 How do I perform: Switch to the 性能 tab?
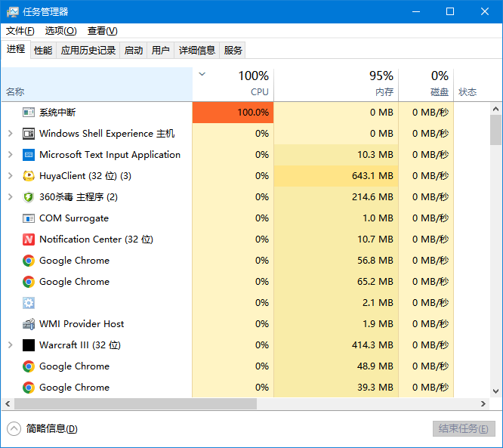click(x=43, y=51)
